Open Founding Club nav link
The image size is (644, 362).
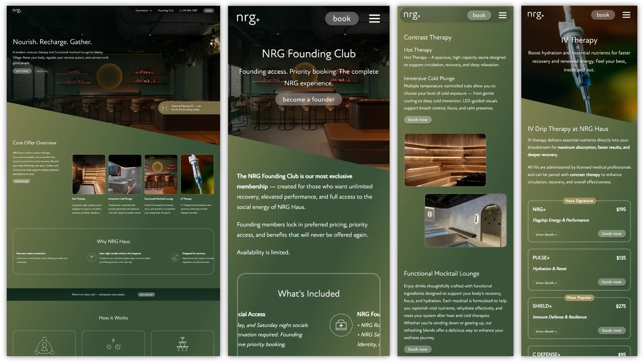(166, 11)
